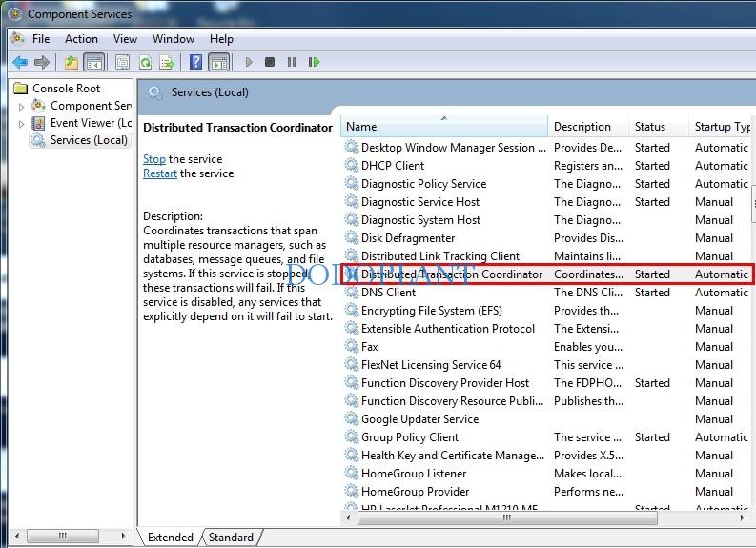Viewport: 756px width, 548px height.
Task: Open the Window menu
Action: pos(174,39)
